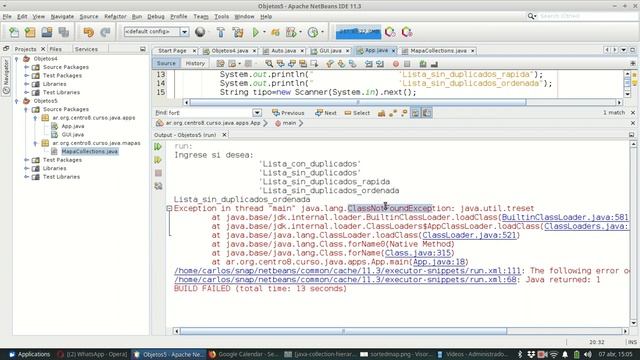Click the Open Project toolbar icon

[x=47, y=32]
